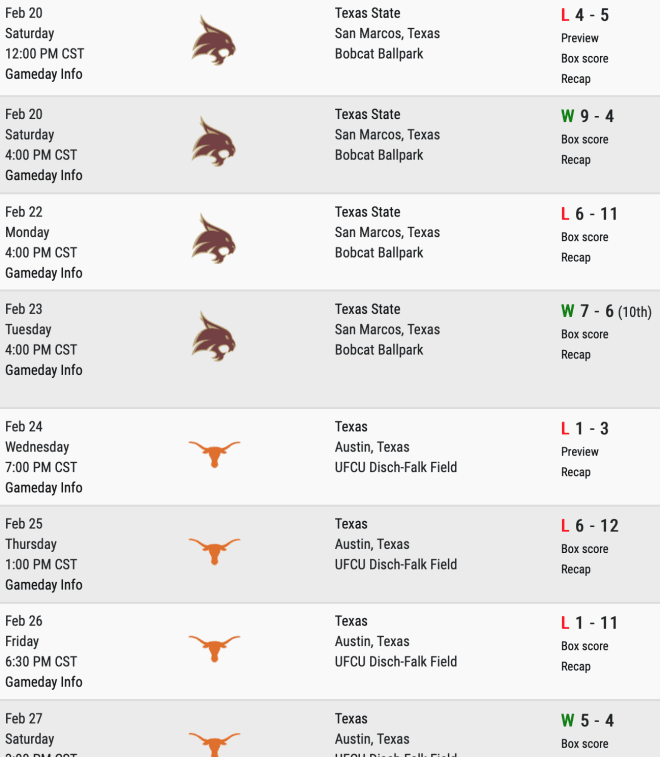The height and width of the screenshot is (757, 660).
Task: Click Texas Longhorn logo for Feb 24 game
Action: (x=214, y=454)
